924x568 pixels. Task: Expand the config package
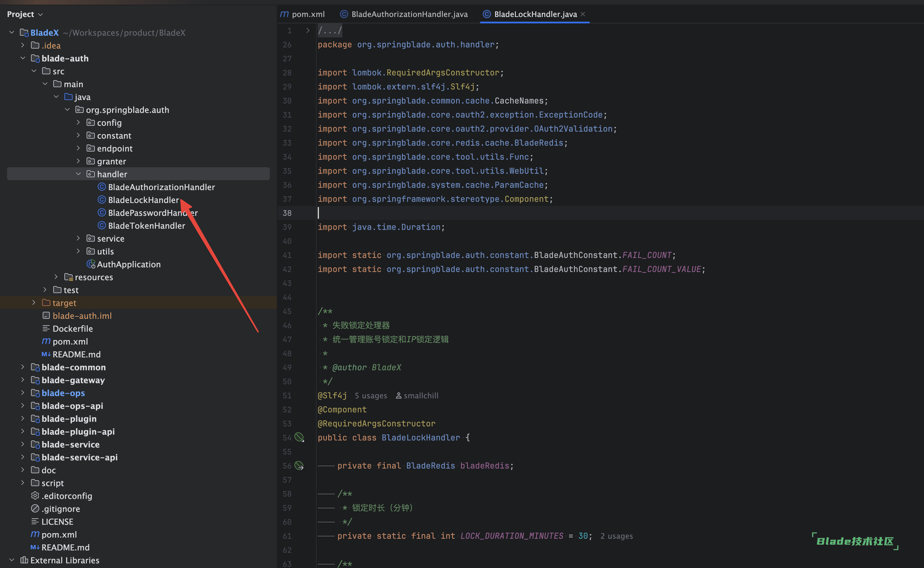pos(78,123)
